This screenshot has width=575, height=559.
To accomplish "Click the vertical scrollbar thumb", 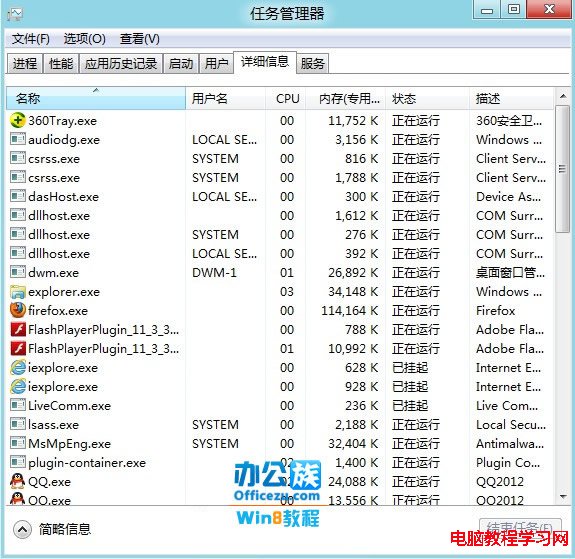I will click(x=562, y=169).
